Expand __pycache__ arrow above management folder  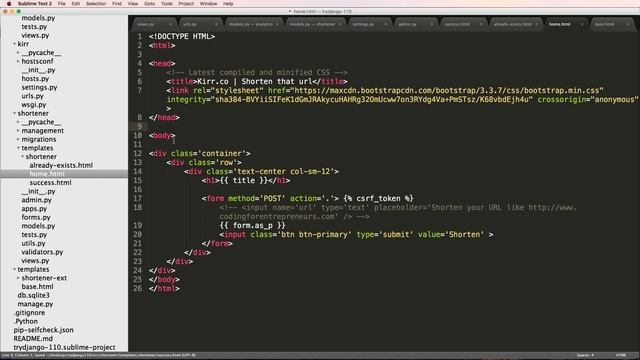point(18,122)
